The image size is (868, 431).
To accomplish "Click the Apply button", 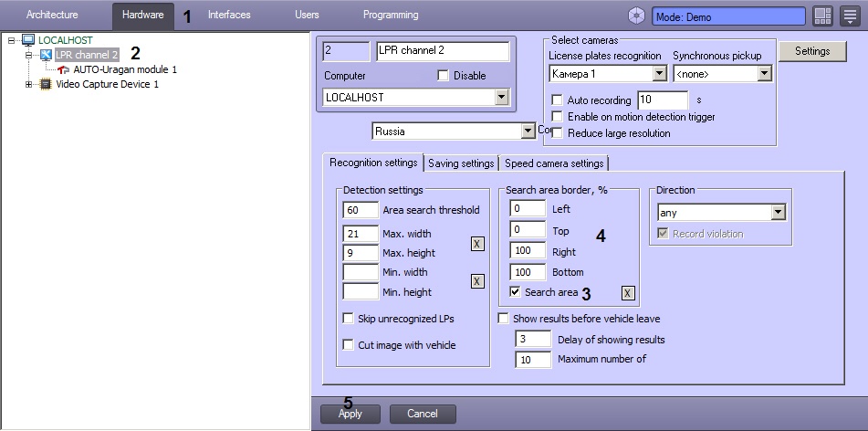I will (x=350, y=414).
